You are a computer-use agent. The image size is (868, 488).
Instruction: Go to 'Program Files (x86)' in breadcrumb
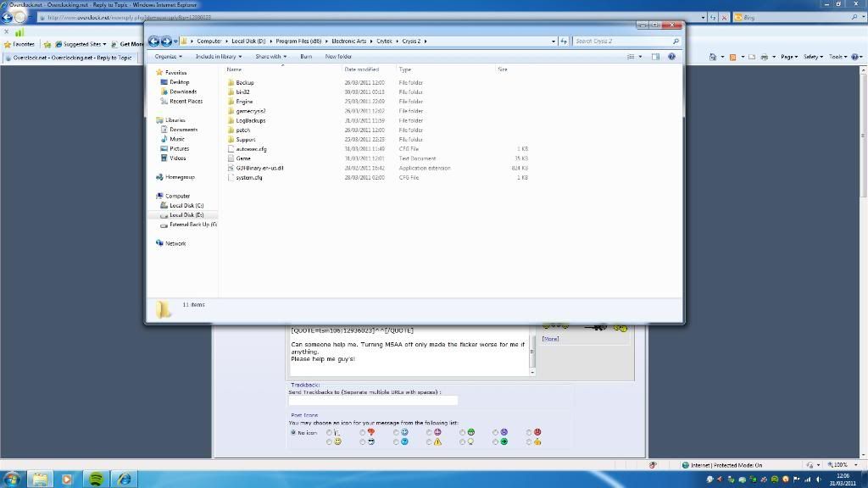[x=298, y=41]
